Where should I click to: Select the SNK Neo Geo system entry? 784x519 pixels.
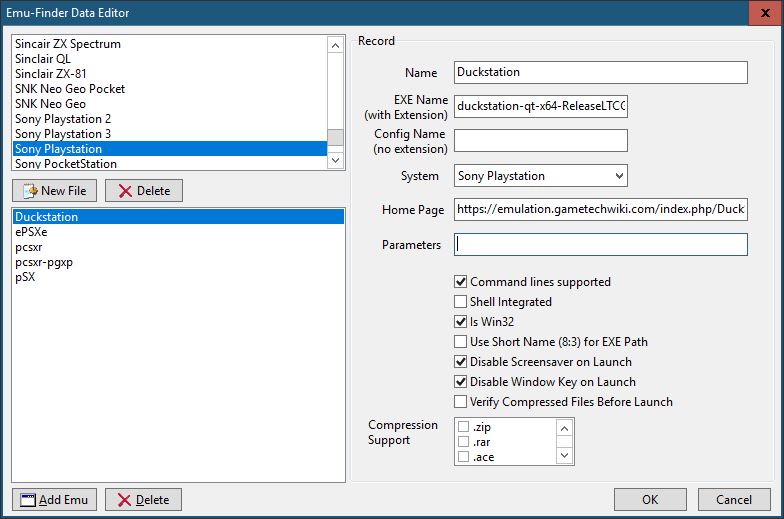pos(170,104)
